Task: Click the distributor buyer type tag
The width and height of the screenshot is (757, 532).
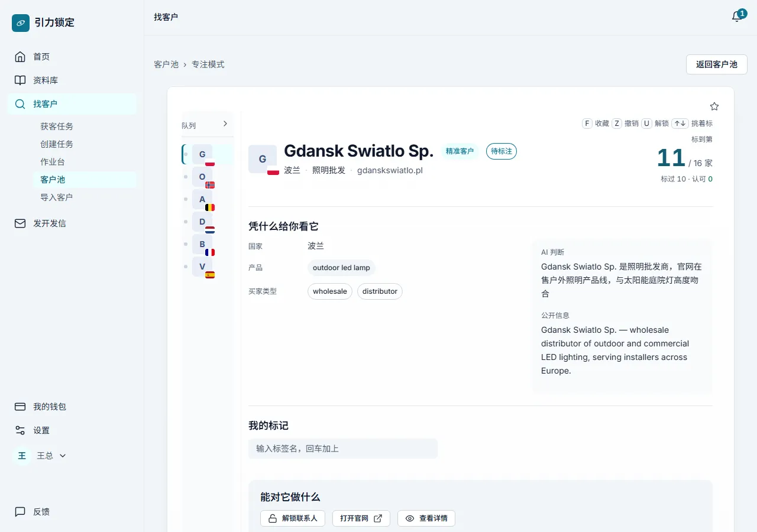Action: click(380, 291)
